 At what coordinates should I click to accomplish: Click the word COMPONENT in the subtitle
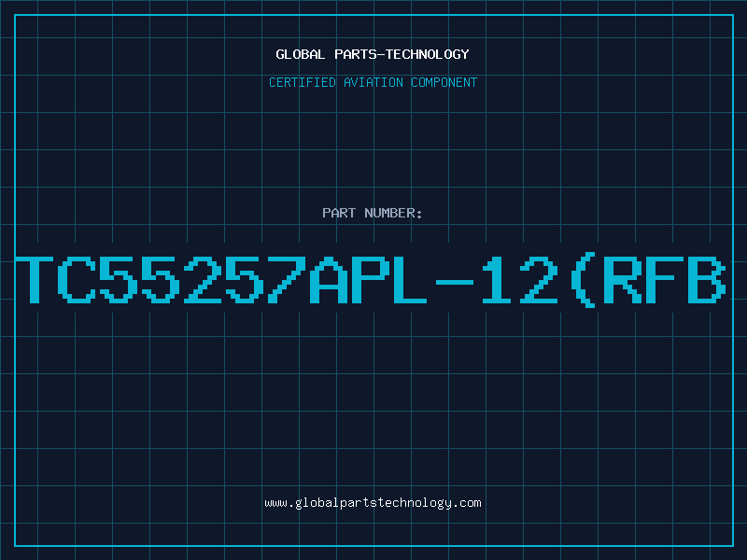[x=444, y=82]
